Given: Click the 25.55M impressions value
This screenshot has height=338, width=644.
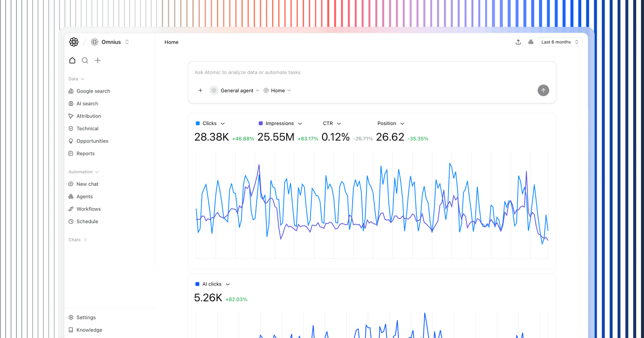Looking at the screenshot, I should [x=276, y=137].
